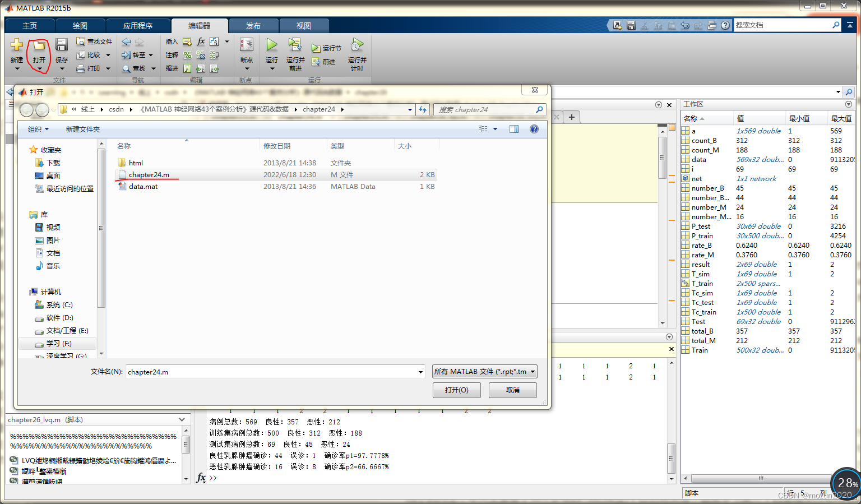
Task: Click the 比较 (Compare) tool
Action: pos(89,55)
